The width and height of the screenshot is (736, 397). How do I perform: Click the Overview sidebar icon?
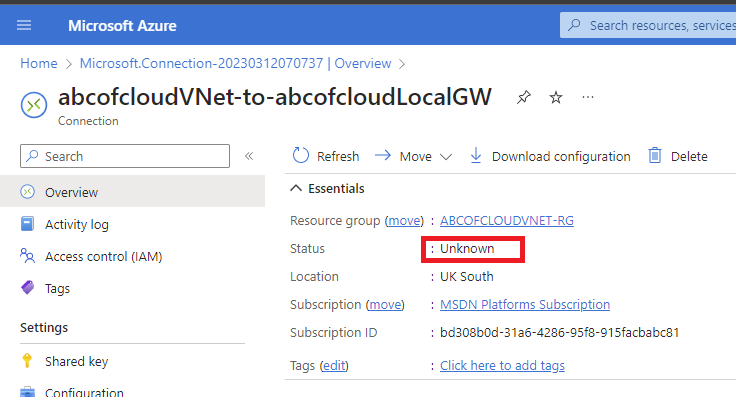[x=28, y=192]
